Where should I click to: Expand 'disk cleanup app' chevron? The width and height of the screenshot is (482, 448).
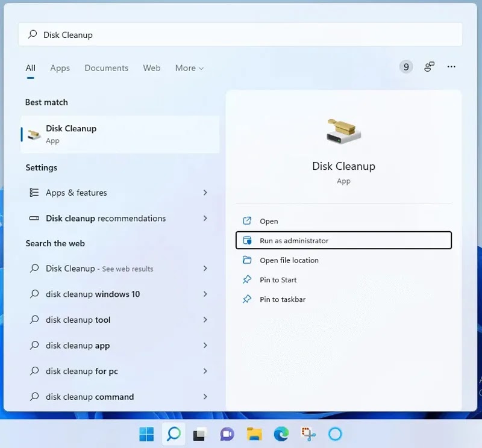tap(205, 346)
